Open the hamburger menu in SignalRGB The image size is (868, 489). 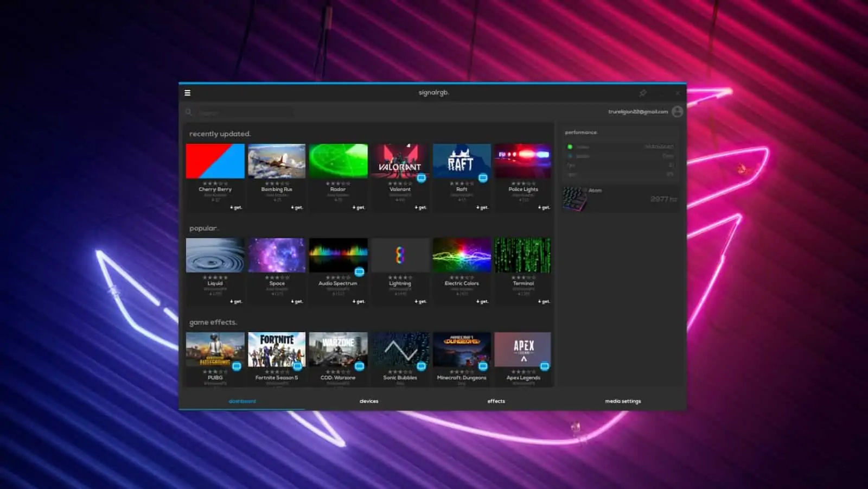pyautogui.click(x=188, y=93)
